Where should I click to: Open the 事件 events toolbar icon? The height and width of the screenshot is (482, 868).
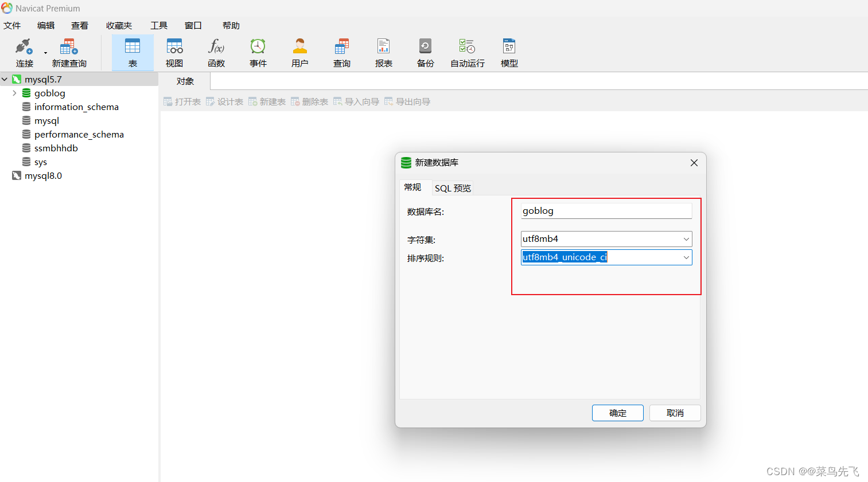click(258, 53)
